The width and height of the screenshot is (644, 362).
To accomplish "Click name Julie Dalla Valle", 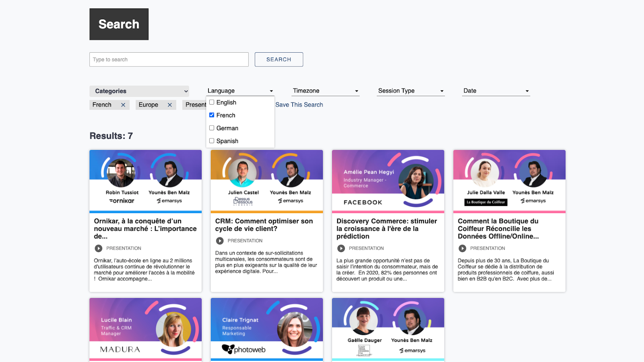I will (x=486, y=193).
